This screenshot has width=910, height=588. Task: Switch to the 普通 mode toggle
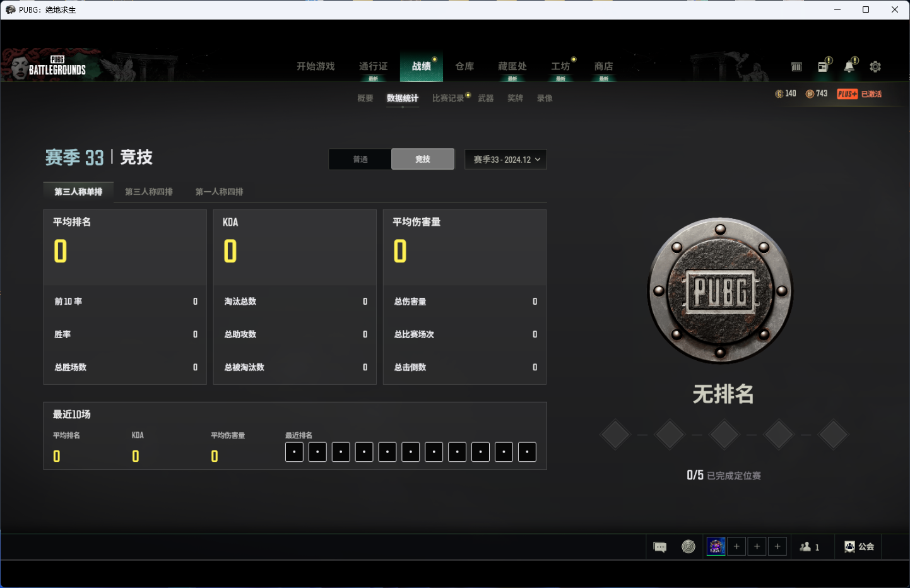click(x=360, y=159)
